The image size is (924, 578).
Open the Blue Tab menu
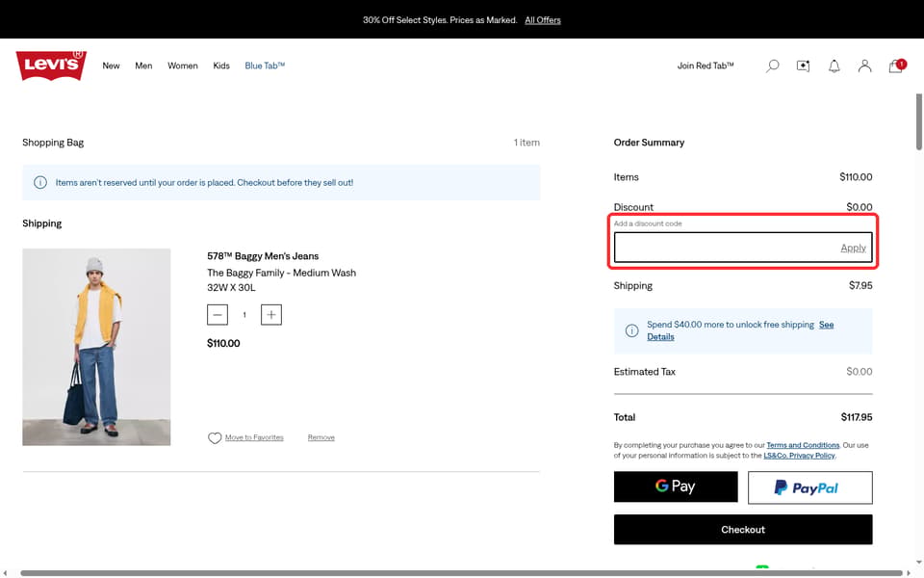(x=265, y=66)
